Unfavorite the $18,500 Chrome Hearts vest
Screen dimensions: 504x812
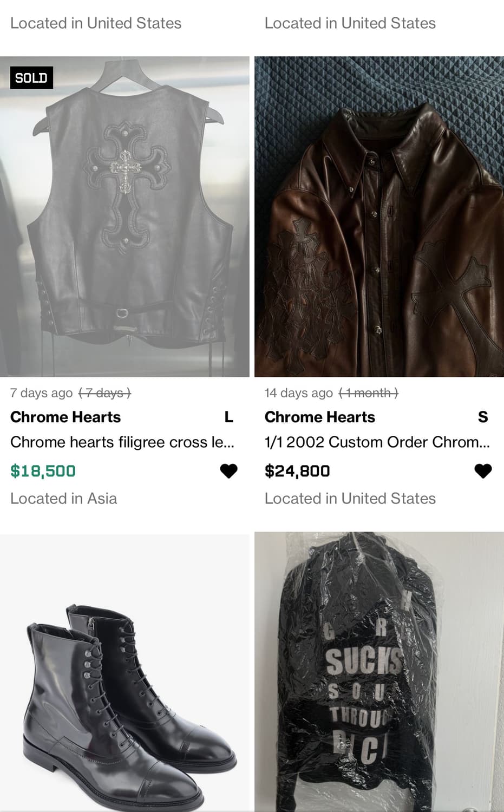tap(228, 471)
